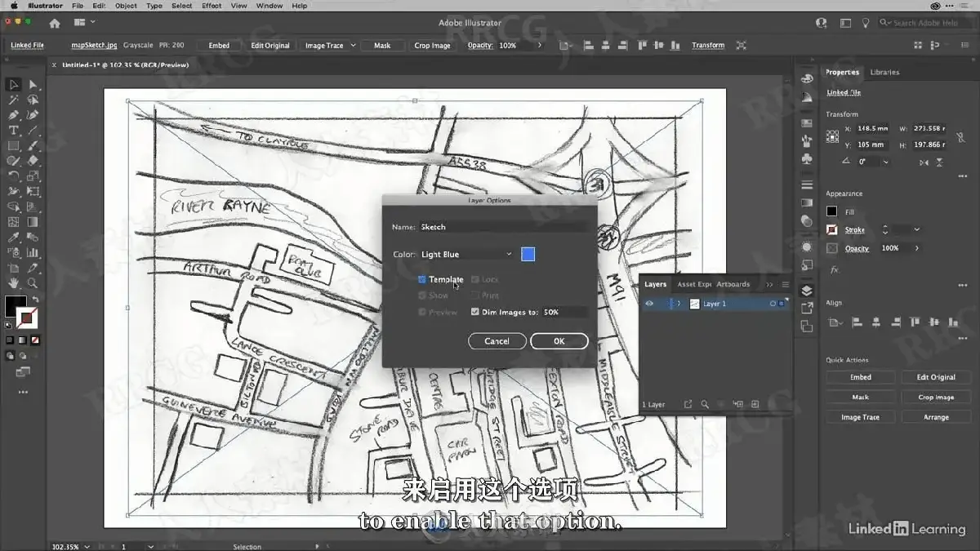980x551 pixels.
Task: Click the Home icon in the top bar
Action: [x=55, y=23]
